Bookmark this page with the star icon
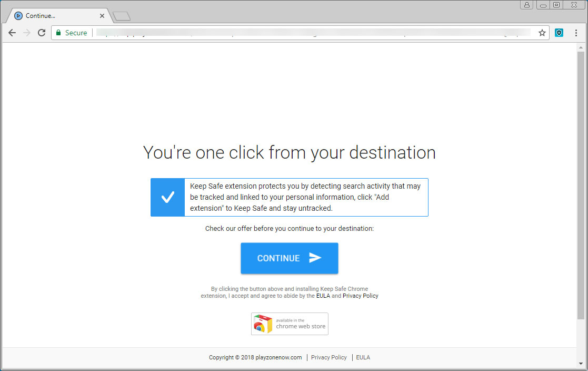This screenshot has height=371, width=588. [x=542, y=32]
